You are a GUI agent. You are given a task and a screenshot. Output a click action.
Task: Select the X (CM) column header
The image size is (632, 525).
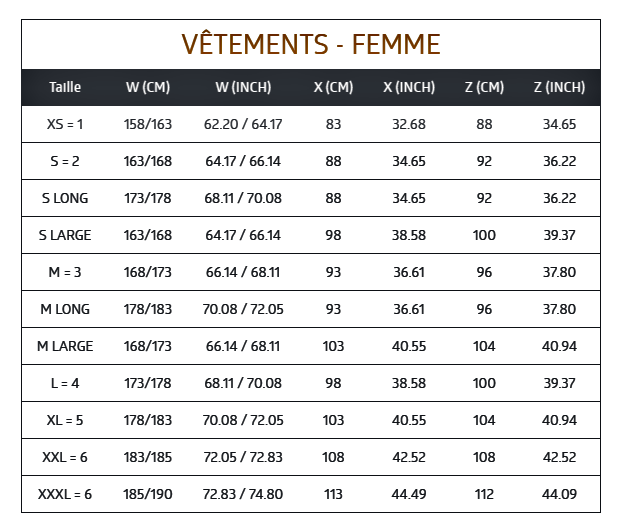(333, 87)
